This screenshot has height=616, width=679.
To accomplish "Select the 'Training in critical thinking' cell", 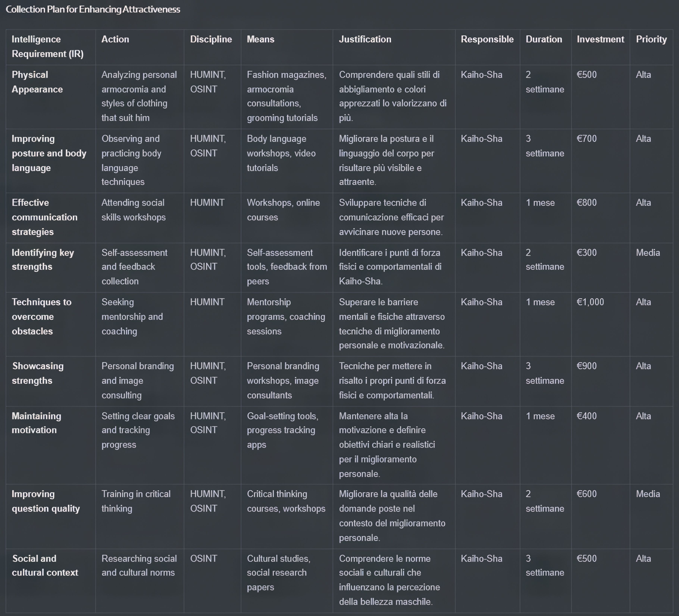I will click(x=136, y=501).
